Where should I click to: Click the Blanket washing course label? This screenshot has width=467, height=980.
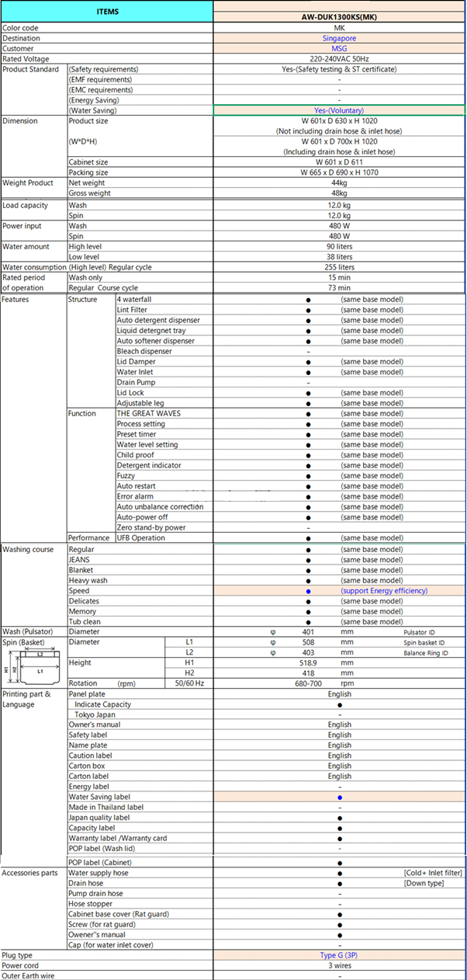tap(81, 570)
